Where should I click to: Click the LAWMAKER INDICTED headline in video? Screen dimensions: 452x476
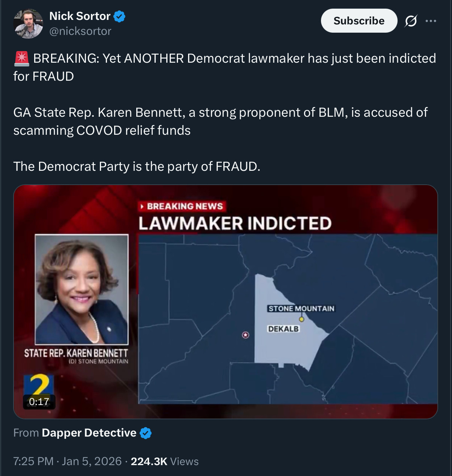[x=235, y=223]
